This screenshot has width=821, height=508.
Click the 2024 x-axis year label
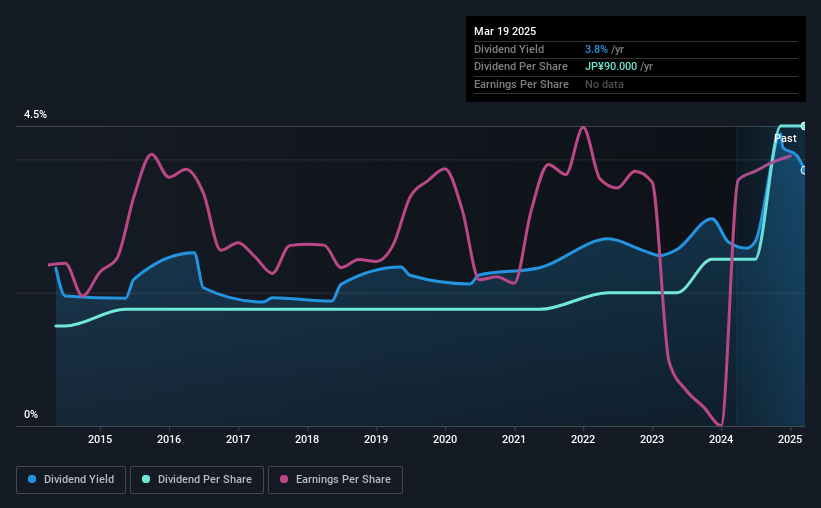(x=721, y=439)
